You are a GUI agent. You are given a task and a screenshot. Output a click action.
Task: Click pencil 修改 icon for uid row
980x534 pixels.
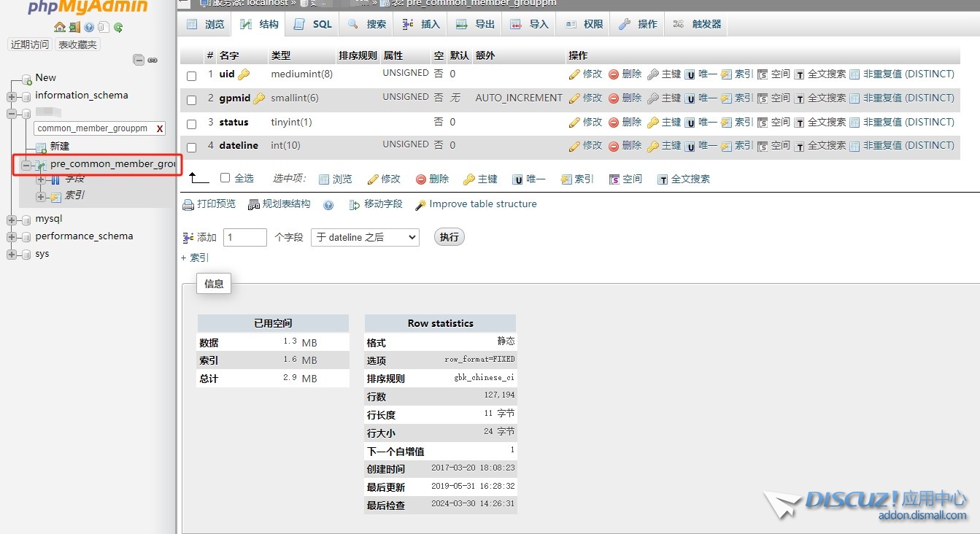coord(574,74)
